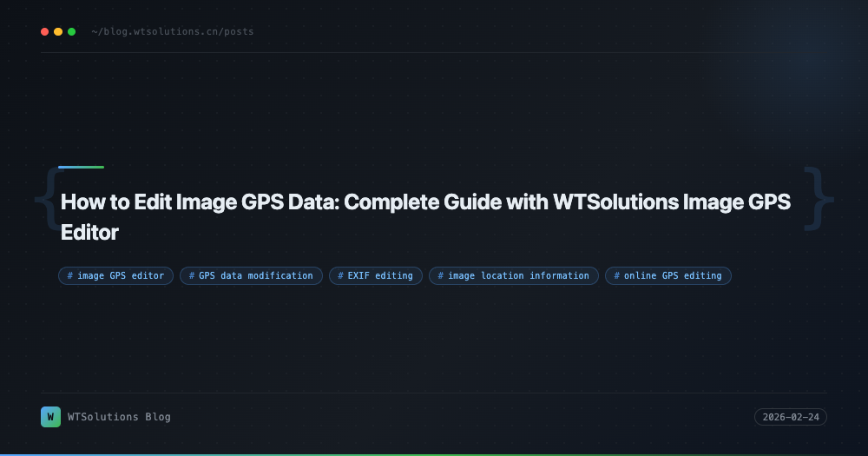Click the green maximize dot
The width and height of the screenshot is (868, 456).
point(71,31)
